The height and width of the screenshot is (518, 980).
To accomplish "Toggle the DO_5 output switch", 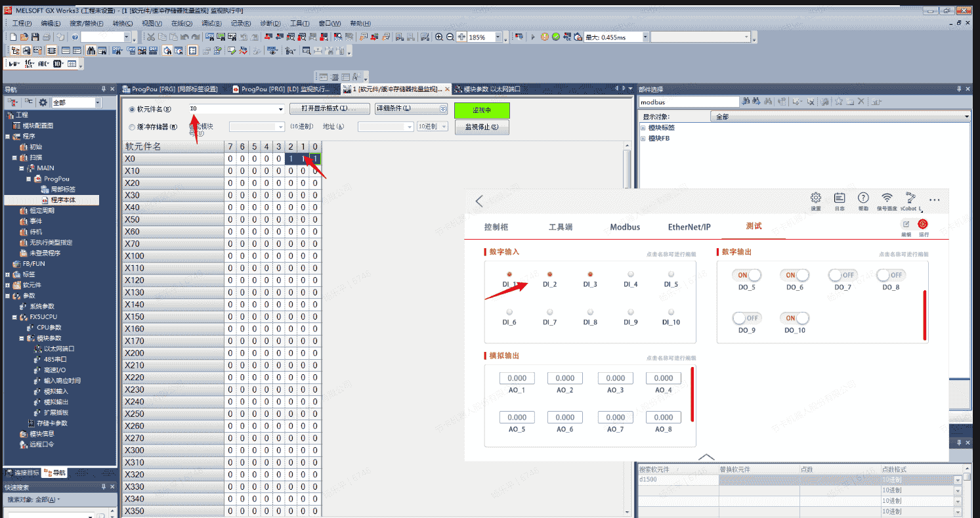I will click(x=747, y=275).
